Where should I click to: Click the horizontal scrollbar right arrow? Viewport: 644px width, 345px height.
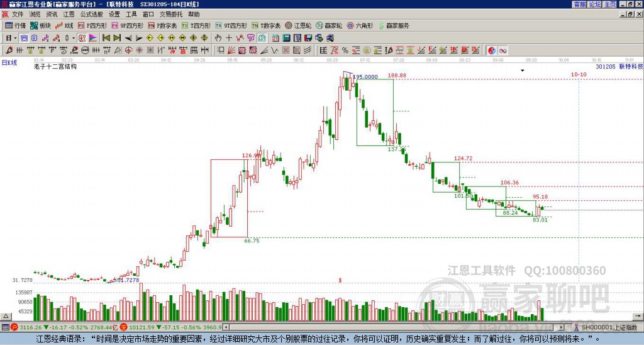562,327
